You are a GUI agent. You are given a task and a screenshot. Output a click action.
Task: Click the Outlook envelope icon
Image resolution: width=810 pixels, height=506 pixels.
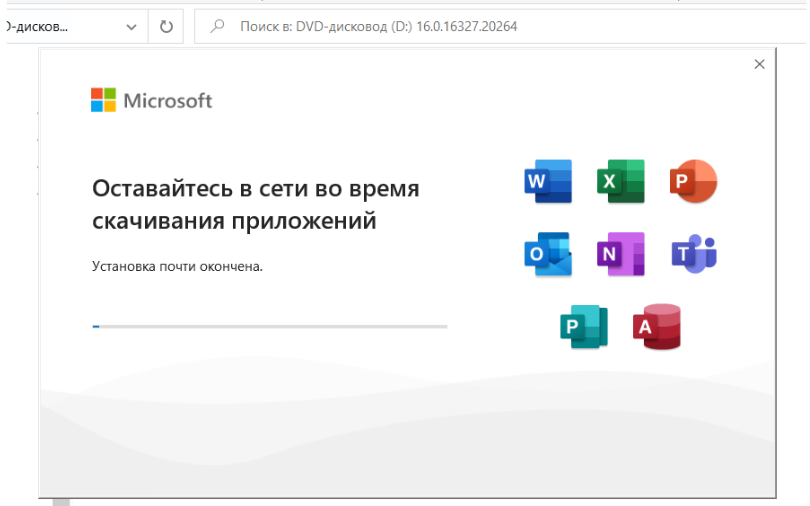click(547, 254)
